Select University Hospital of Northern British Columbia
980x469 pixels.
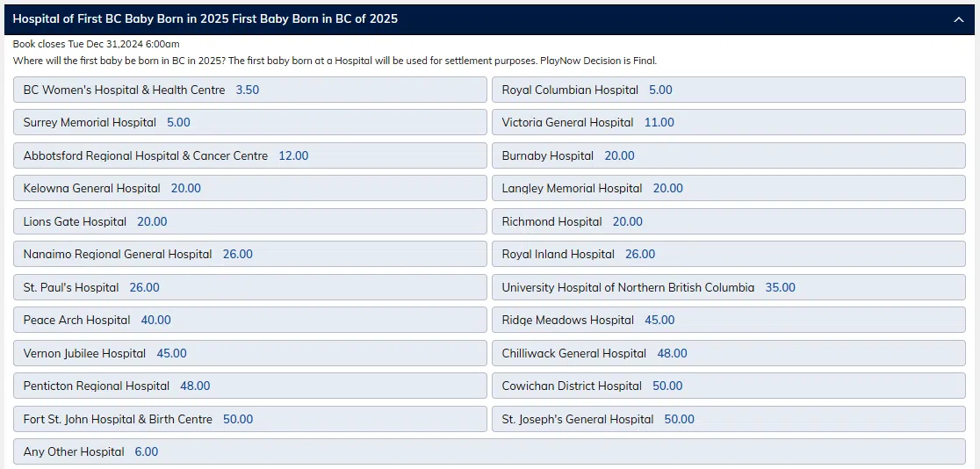728,287
